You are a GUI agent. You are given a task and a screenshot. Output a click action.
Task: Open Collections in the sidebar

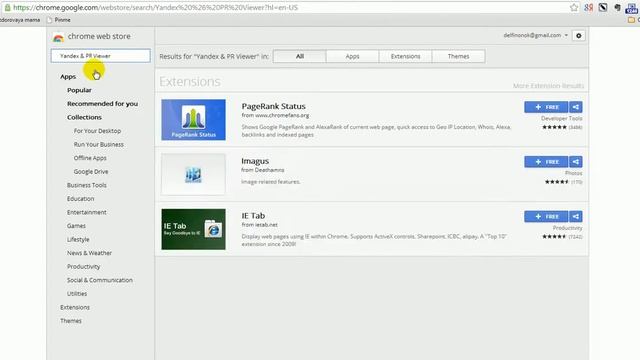[x=84, y=117]
